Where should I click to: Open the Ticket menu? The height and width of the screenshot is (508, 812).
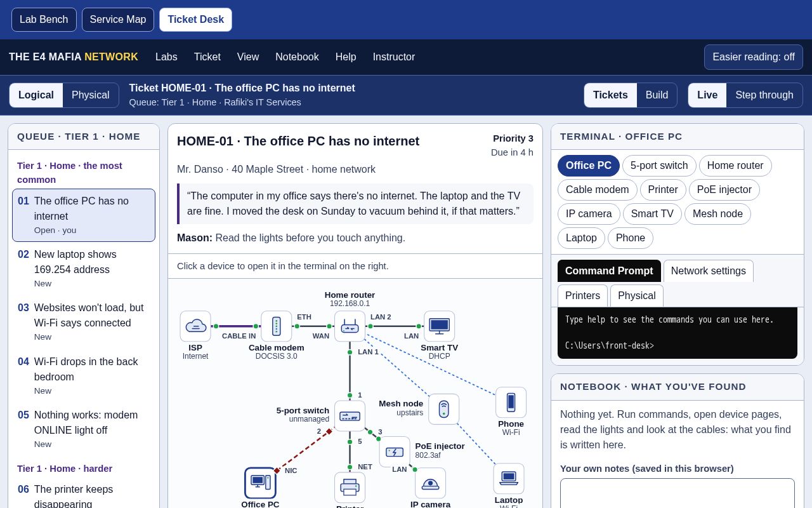pos(207,57)
